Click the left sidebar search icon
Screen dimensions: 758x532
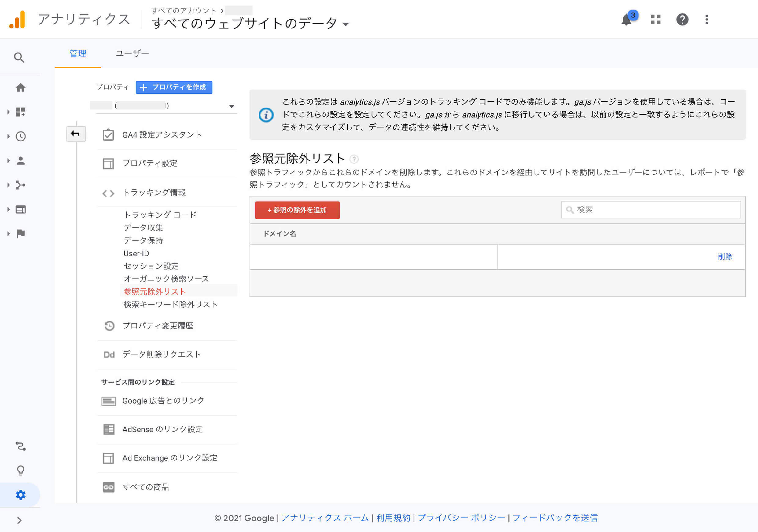click(x=19, y=58)
